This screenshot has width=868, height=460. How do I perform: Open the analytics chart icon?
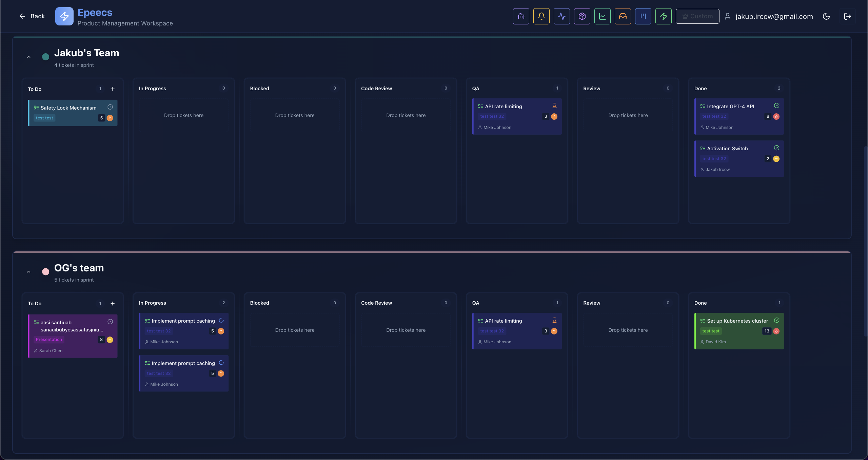[603, 16]
